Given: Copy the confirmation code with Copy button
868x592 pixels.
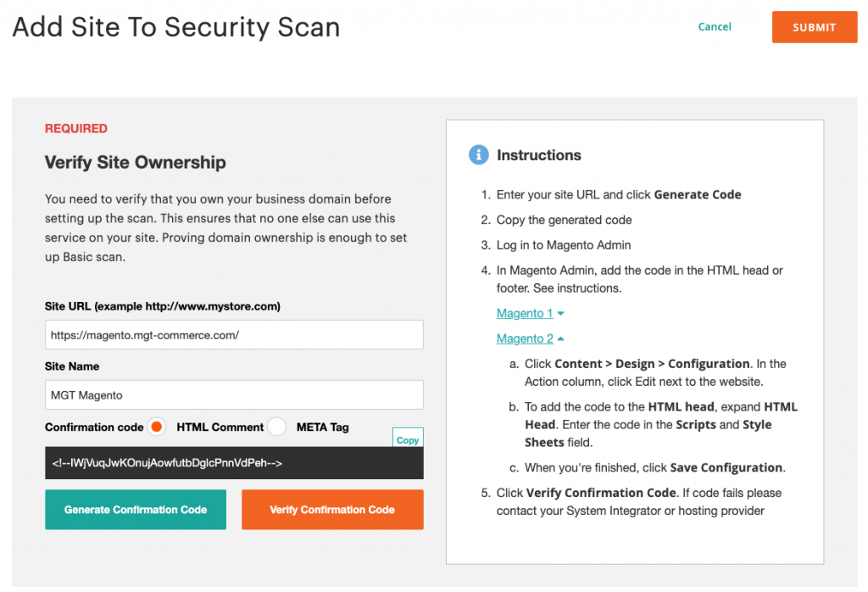Looking at the screenshot, I should [x=408, y=439].
